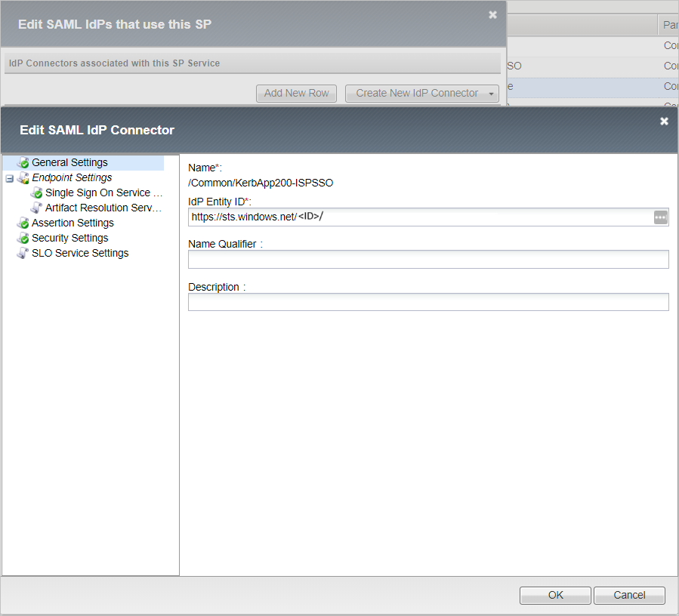Close the Edit SAML IdPs dialog
The height and width of the screenshot is (616, 679).
tap(492, 15)
